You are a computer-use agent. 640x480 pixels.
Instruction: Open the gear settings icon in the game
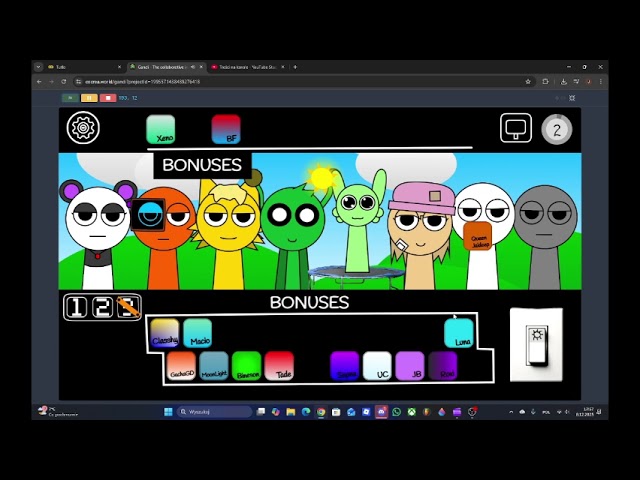(x=83, y=128)
